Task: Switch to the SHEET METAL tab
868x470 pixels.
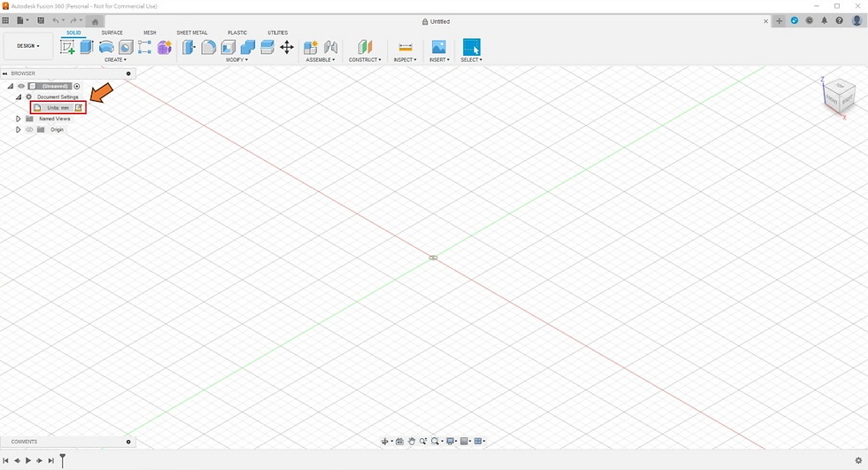Action: coord(192,33)
